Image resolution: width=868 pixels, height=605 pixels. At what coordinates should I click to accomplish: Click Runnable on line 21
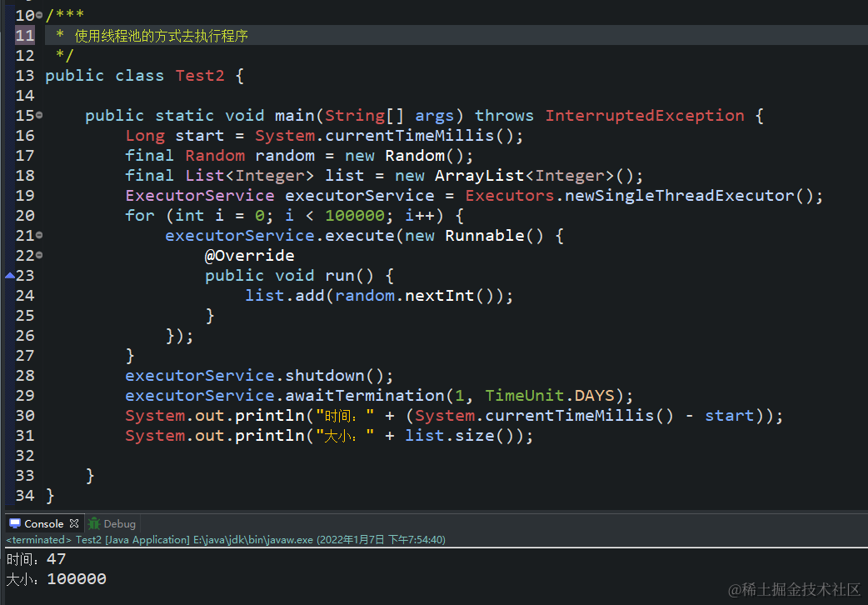point(484,236)
